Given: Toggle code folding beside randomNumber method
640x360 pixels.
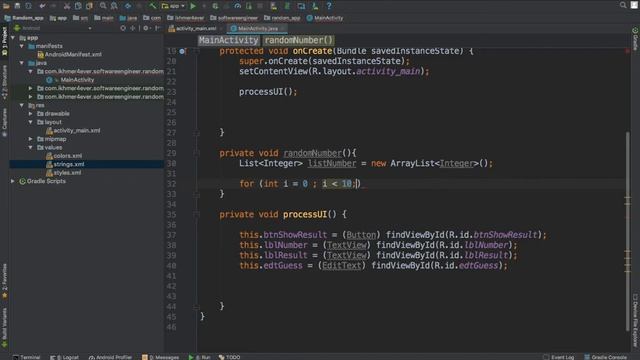Looking at the screenshot, I should point(196,153).
